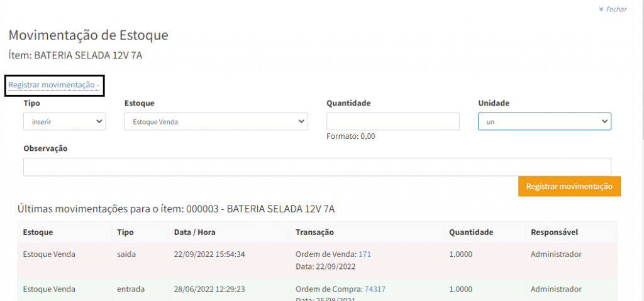Viewport: 644px width, 301px height.
Task: Click the Fechar link at top right
Action: point(616,9)
